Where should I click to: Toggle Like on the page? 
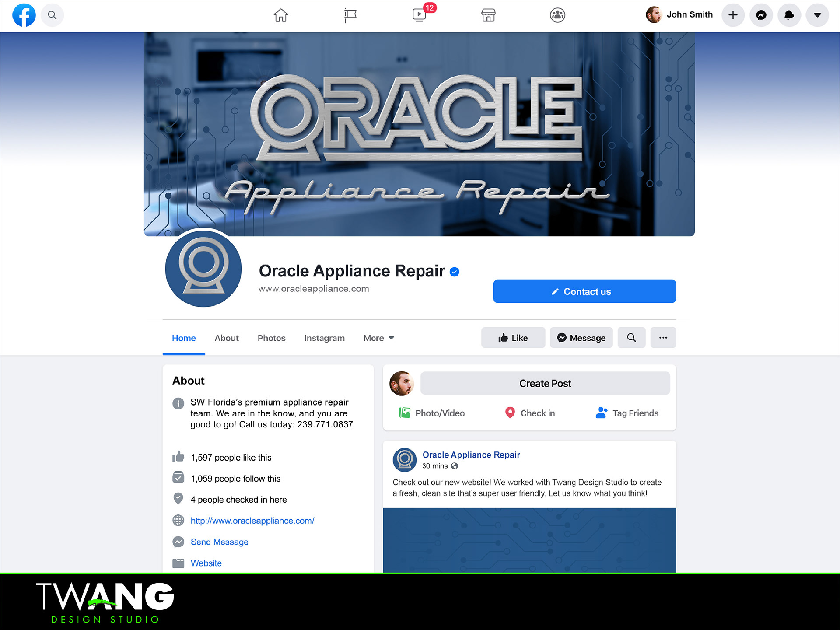point(513,338)
